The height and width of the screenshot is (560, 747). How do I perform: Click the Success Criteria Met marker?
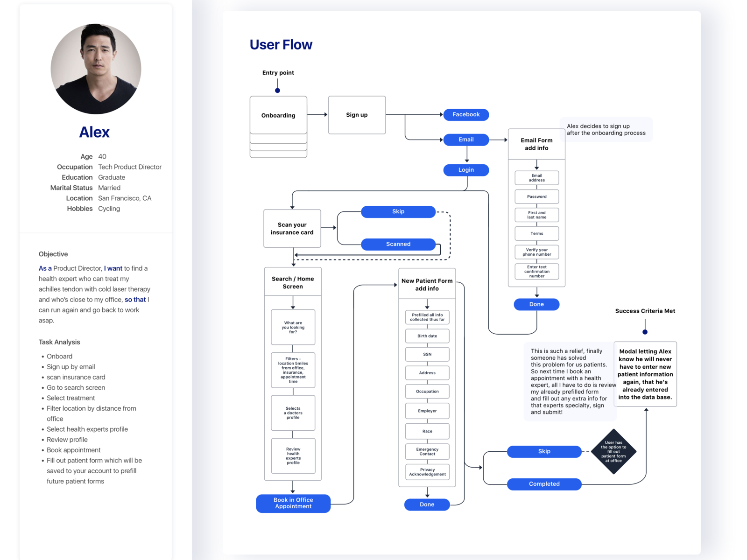(x=645, y=332)
